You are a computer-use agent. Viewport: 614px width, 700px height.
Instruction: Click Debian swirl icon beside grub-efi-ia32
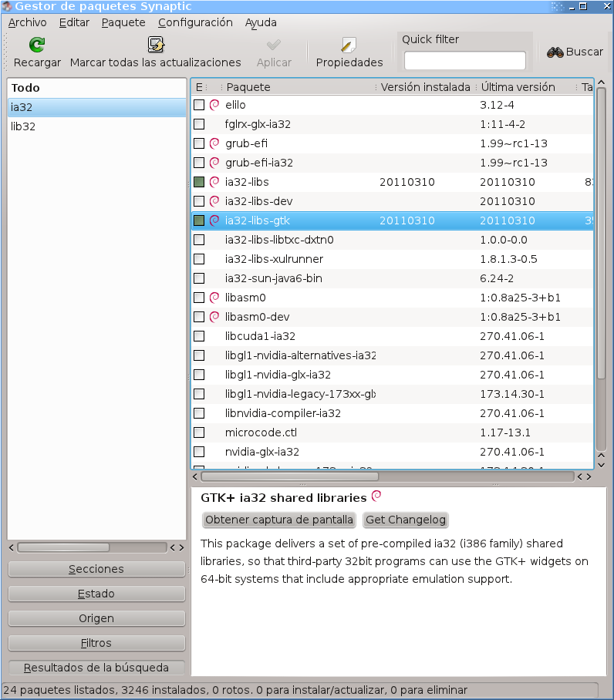click(214, 163)
